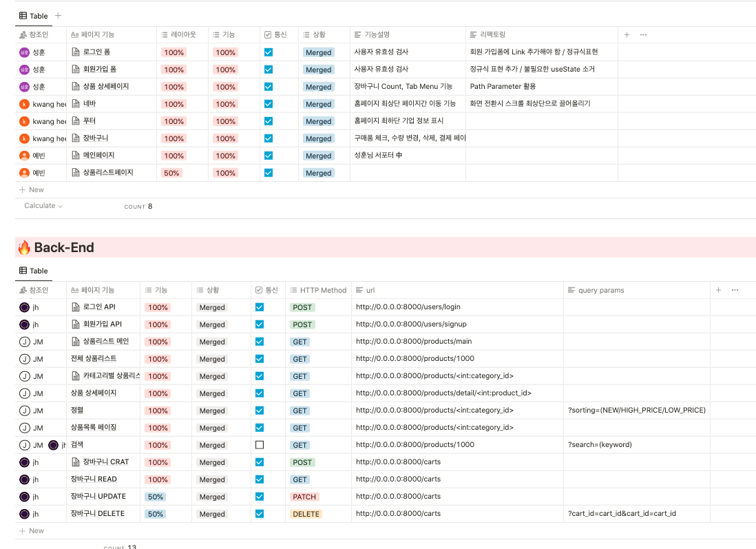This screenshot has width=756, height=549.
Task: Click kwang hee avatar in 네바 row
Action: coord(24,104)
